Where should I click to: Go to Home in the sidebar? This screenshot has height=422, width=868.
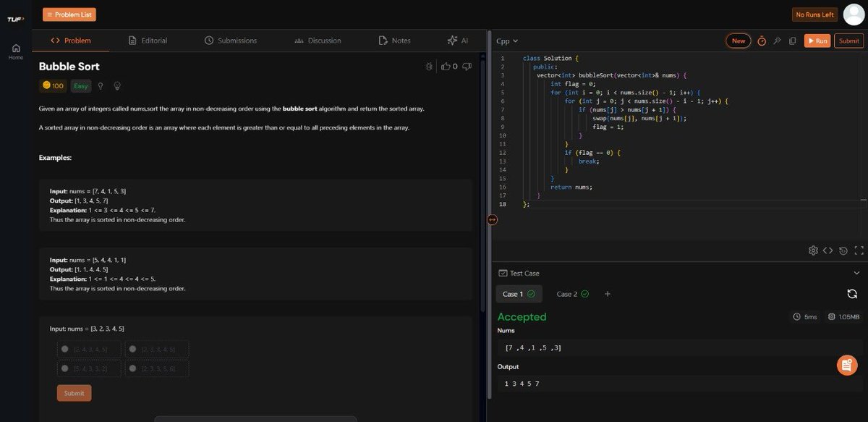click(15, 51)
